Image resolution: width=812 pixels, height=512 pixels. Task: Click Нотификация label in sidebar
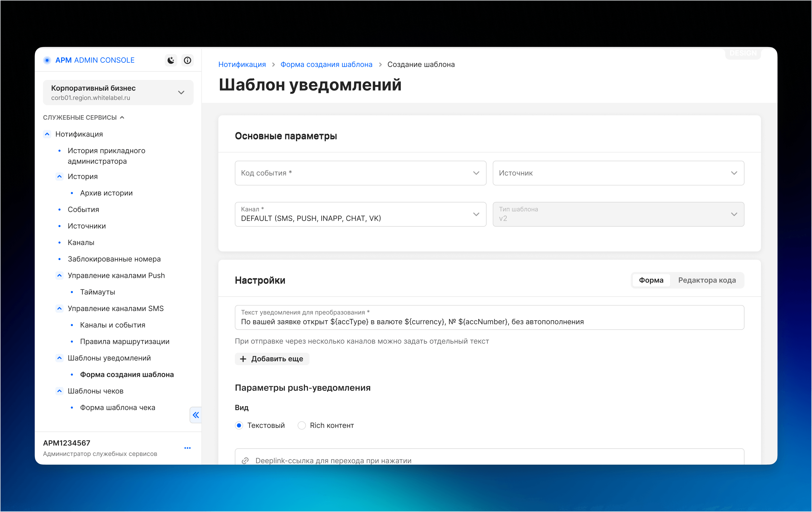coord(79,134)
